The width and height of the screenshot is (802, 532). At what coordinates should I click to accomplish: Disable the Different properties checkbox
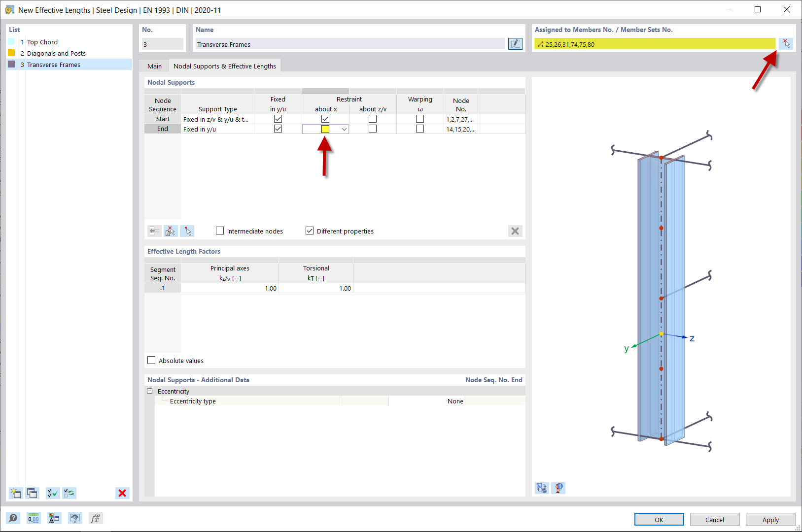pyautogui.click(x=309, y=230)
